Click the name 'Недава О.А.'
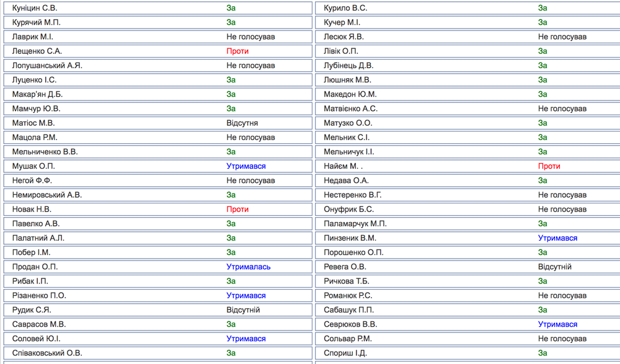Screen dimensions: 620x364 (x=347, y=180)
